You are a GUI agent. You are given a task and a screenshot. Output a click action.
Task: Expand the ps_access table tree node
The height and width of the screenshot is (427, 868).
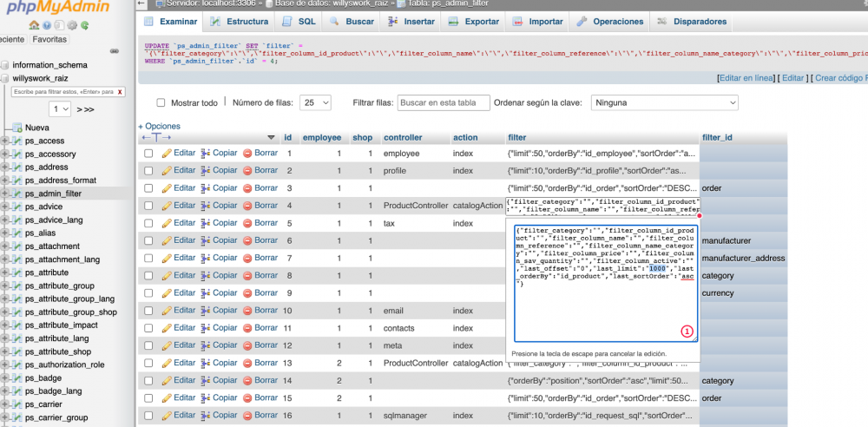pos(5,141)
